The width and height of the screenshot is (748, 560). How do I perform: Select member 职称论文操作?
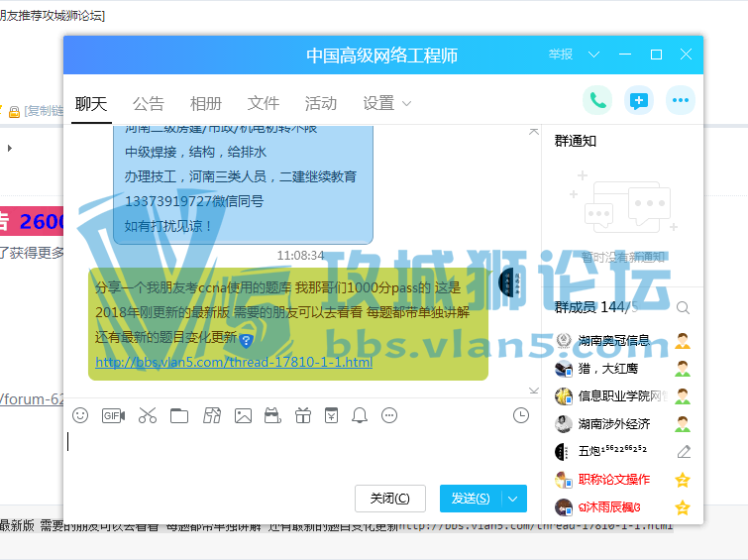click(613, 480)
